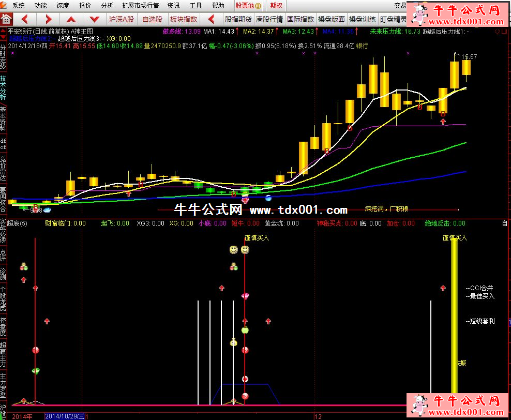Click the red right arrow navigation button
The height and width of the screenshot is (420, 511).
[48, 19]
